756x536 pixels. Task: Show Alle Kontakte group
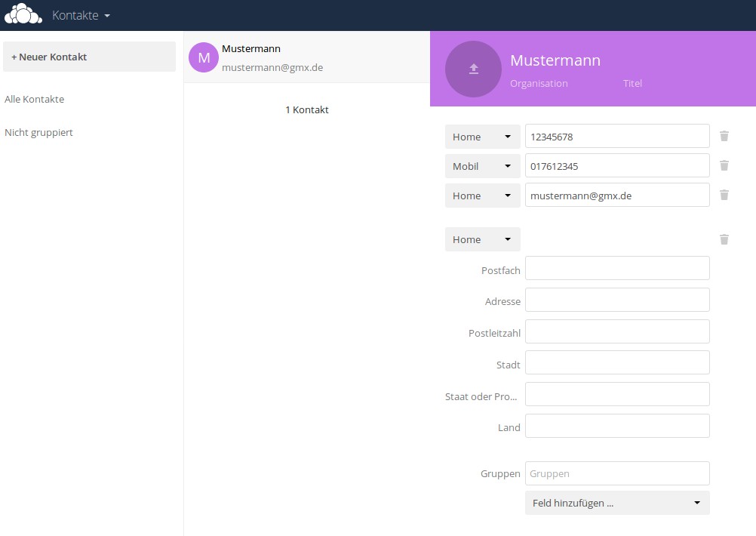pyautogui.click(x=34, y=100)
